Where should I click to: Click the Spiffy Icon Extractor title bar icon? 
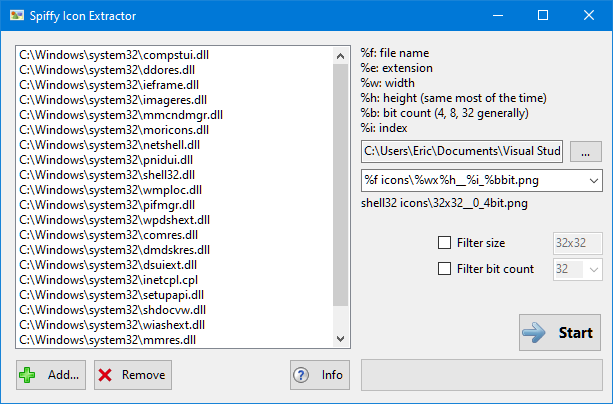click(17, 16)
